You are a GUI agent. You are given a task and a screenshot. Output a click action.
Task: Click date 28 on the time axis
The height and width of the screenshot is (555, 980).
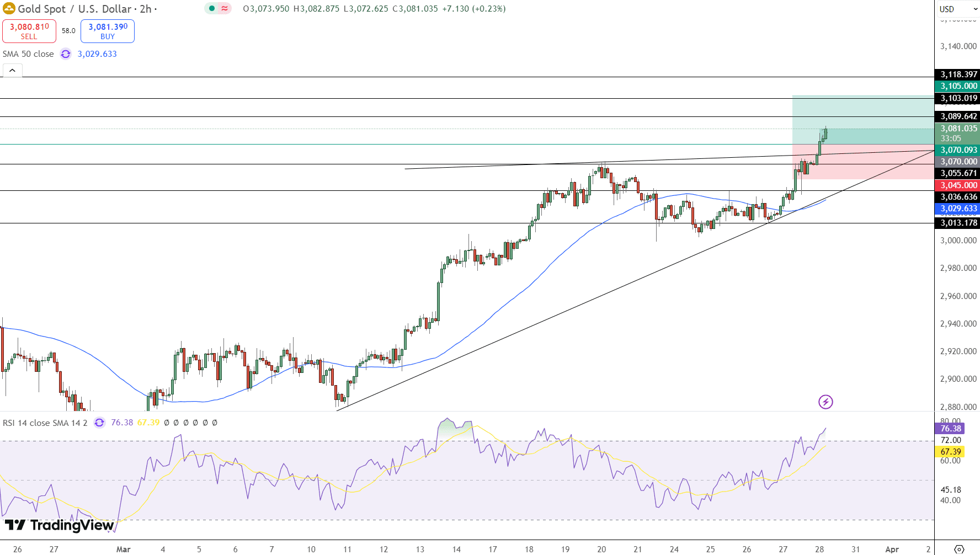click(819, 549)
